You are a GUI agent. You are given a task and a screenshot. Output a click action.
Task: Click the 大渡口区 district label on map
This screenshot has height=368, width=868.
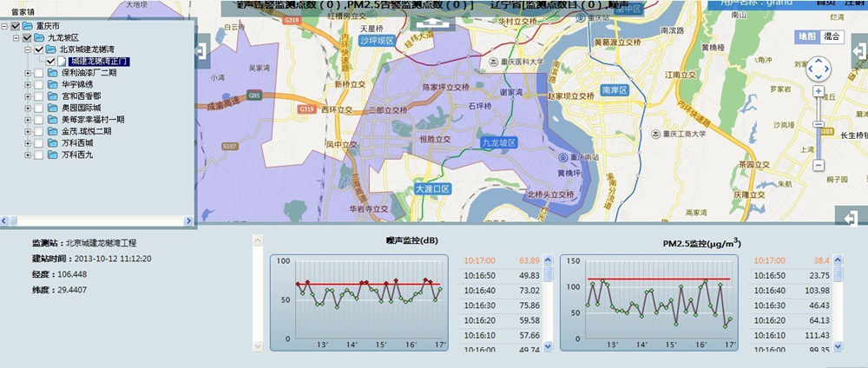(433, 189)
